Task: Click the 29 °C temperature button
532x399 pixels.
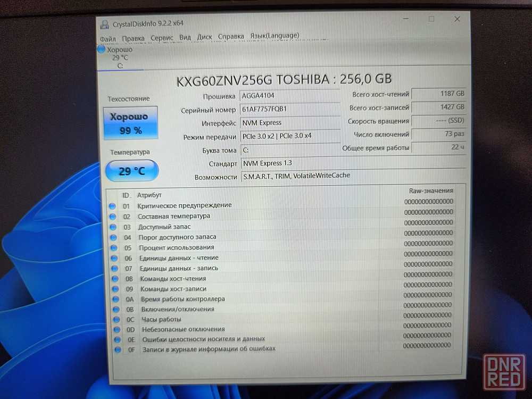Action: pos(132,171)
